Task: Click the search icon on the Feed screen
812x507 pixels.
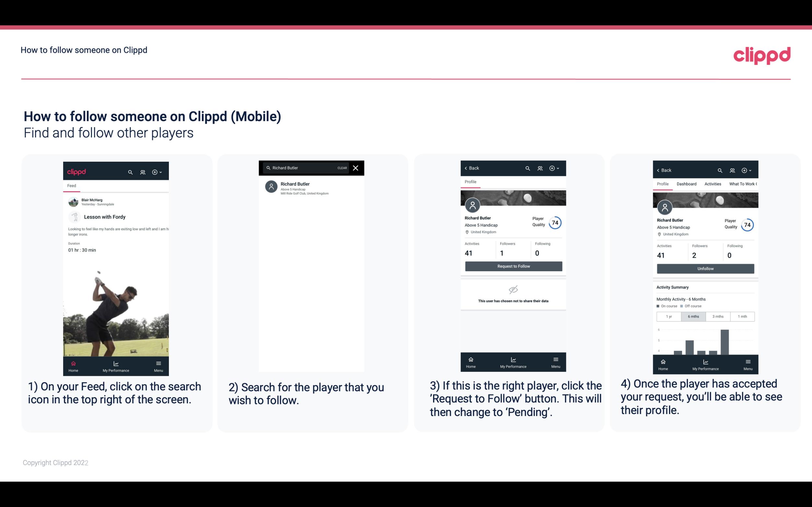Action: [x=130, y=172]
